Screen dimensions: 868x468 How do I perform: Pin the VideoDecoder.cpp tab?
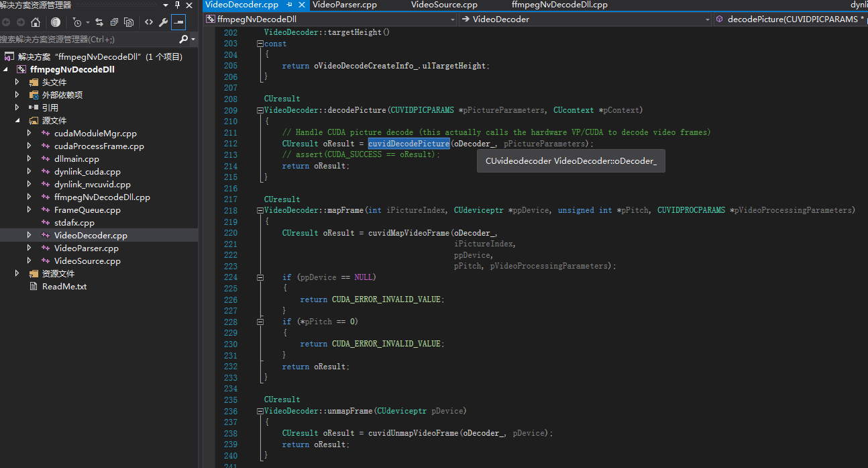[289, 5]
